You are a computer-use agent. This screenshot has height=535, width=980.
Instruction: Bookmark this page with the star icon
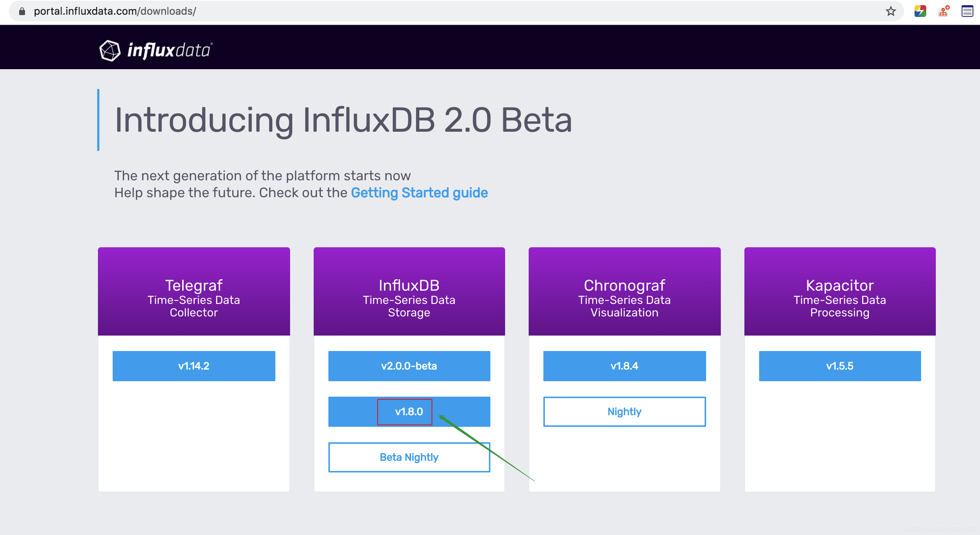[890, 11]
